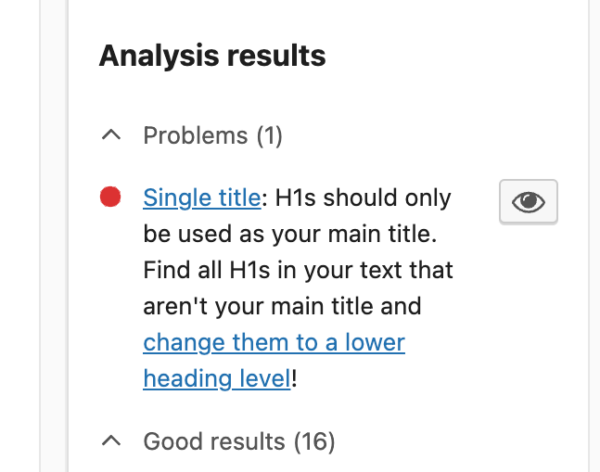Screen dimensions: 600x472
Task: Collapse the Problems section chevron arrow
Action: pos(113,135)
